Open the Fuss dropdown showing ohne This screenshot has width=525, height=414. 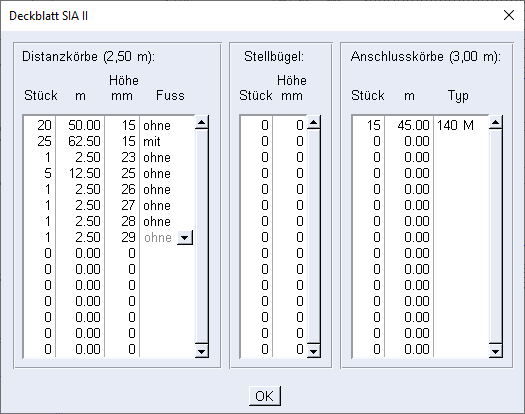pyautogui.click(x=185, y=237)
